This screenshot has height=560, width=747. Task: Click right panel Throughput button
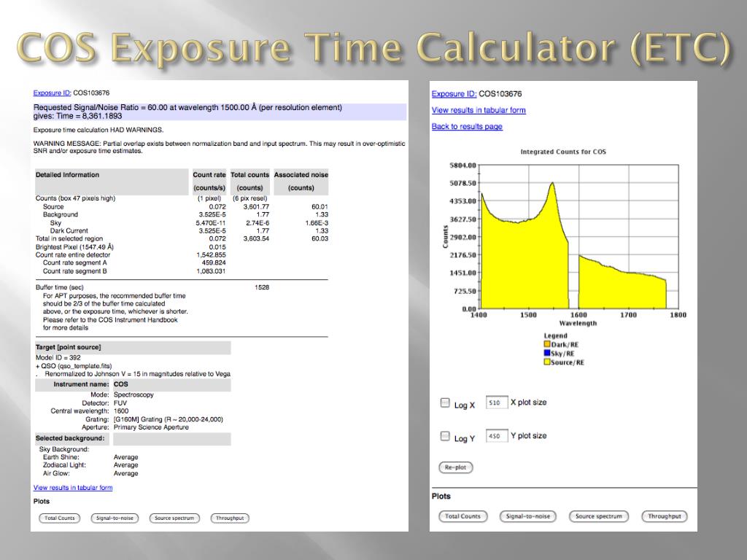coord(664,516)
